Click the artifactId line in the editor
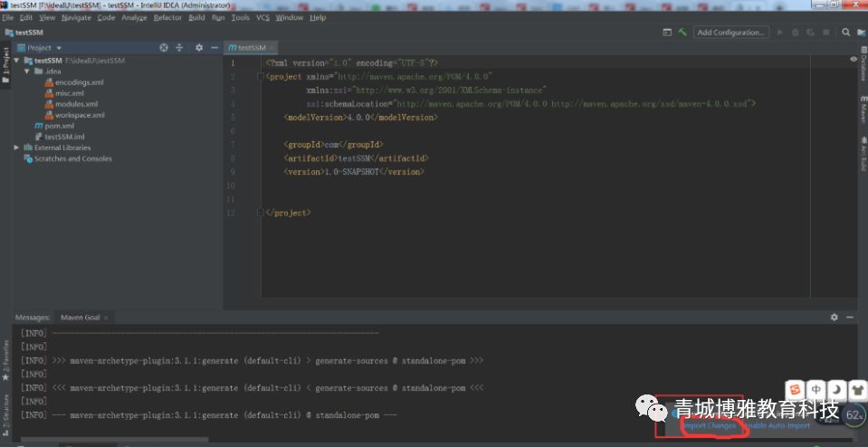The width and height of the screenshot is (868, 447). 356,158
